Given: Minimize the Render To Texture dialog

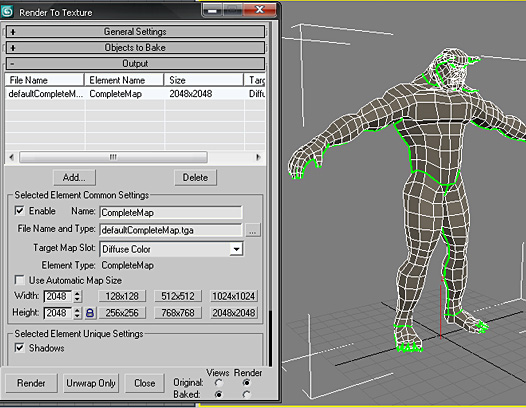Looking at the screenshot, I should coord(212,10).
